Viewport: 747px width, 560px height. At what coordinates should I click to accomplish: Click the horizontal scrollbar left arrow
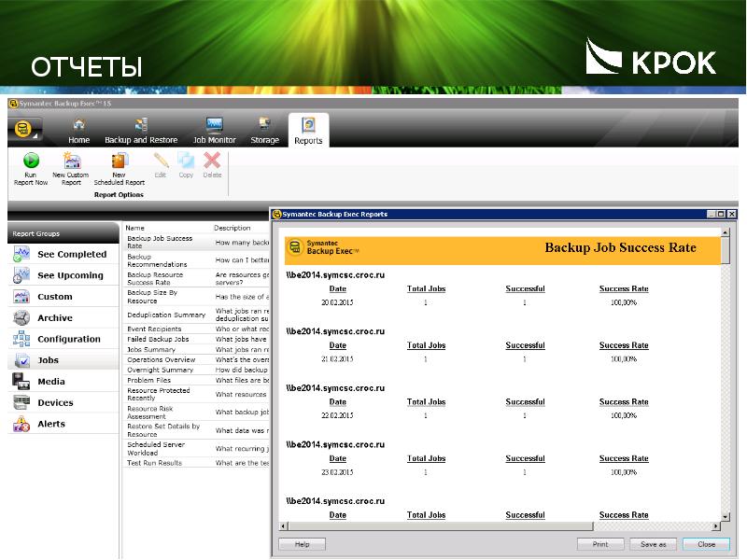tap(284, 525)
